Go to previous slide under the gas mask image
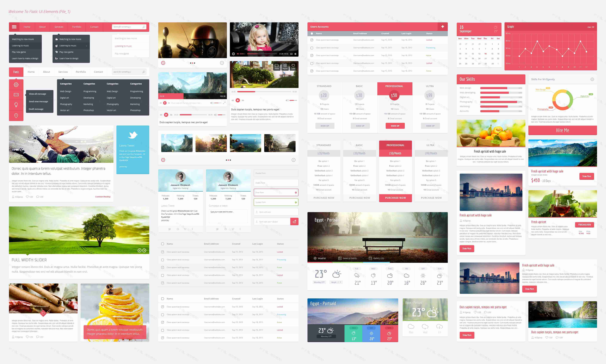The height and width of the screenshot is (364, 606). 163,63
